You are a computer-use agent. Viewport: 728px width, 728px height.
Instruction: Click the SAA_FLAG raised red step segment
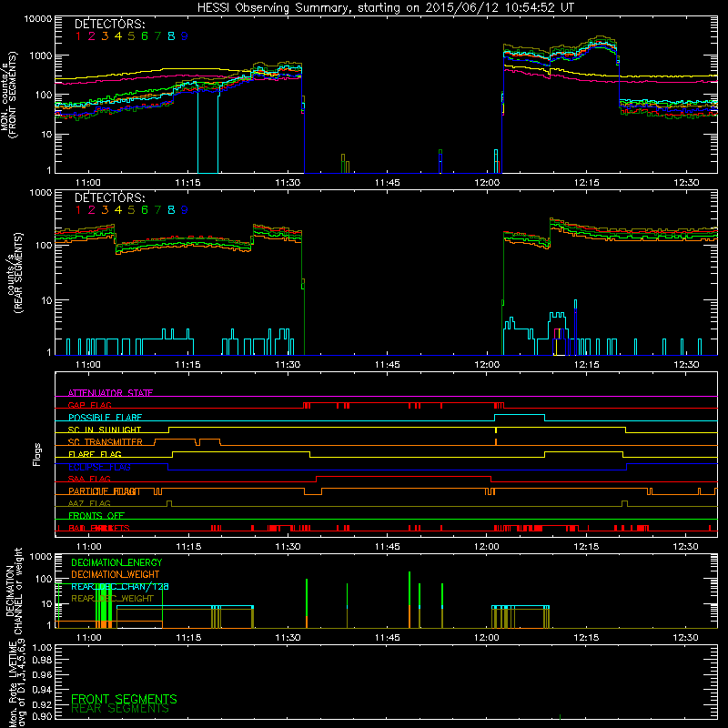click(403, 477)
